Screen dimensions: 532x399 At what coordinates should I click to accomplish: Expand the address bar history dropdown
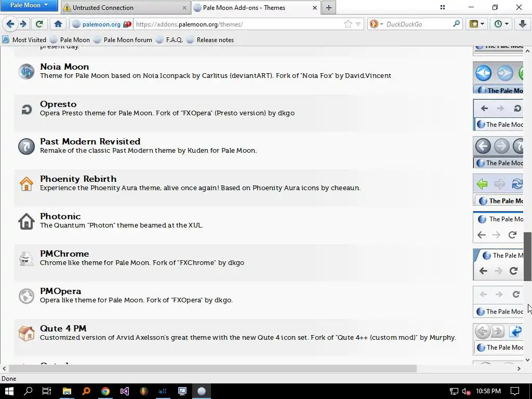[358, 24]
